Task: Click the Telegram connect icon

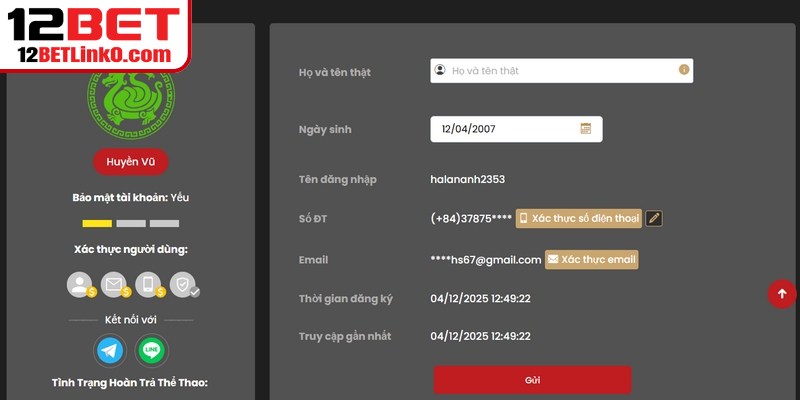Action: (x=110, y=350)
